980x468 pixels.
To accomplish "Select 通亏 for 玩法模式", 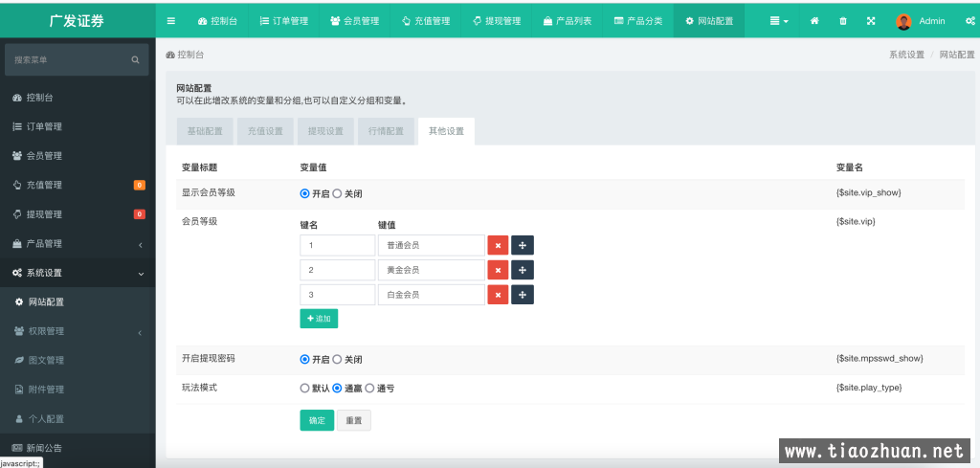I will [x=369, y=388].
